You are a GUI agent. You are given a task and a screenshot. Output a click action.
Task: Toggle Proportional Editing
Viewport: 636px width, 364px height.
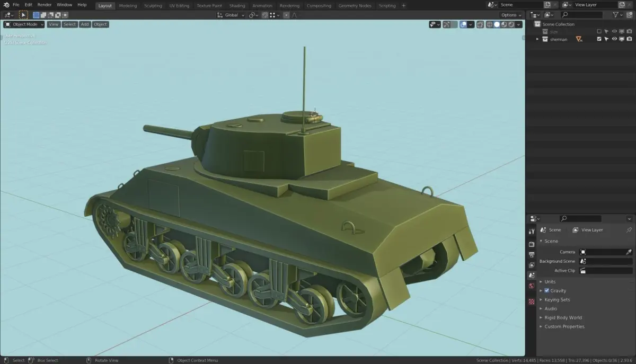tap(286, 15)
